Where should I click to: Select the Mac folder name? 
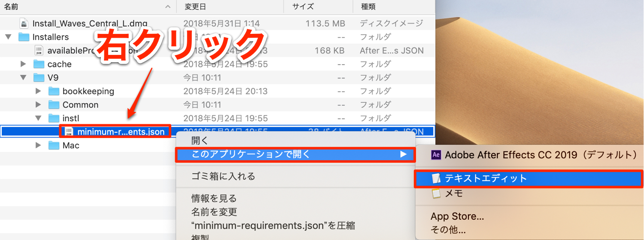(x=71, y=146)
